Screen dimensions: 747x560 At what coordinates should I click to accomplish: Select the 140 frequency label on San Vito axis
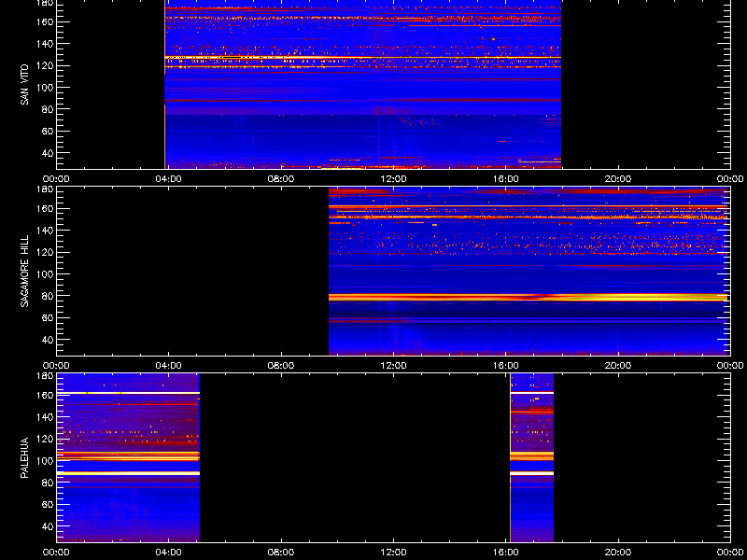coord(43,44)
